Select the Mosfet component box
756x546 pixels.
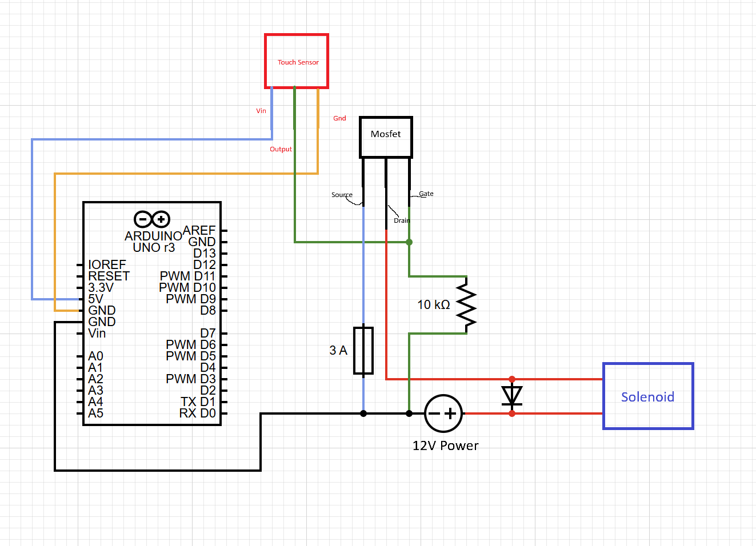pyautogui.click(x=386, y=137)
